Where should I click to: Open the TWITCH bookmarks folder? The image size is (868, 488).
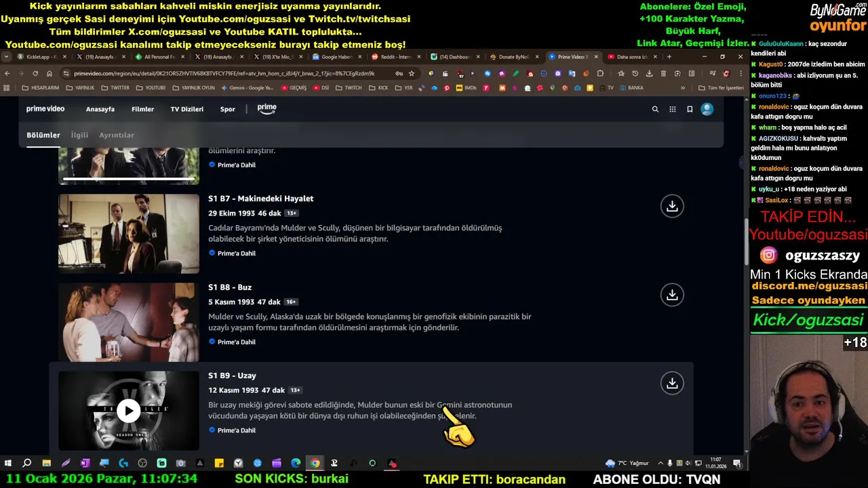click(x=349, y=87)
